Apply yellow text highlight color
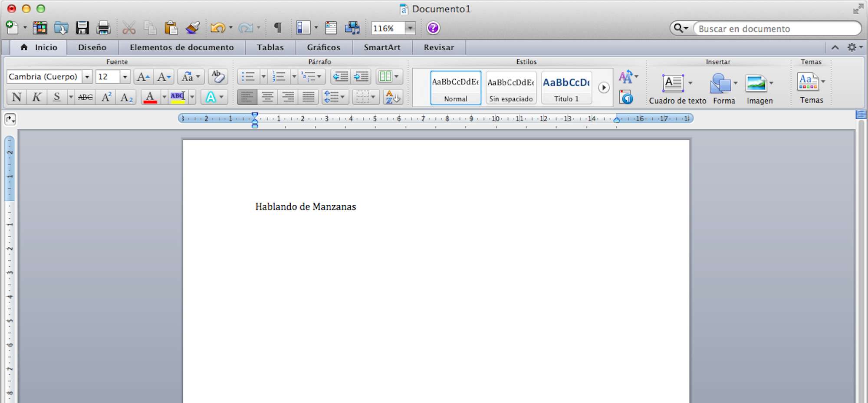The height and width of the screenshot is (403, 868). [178, 97]
